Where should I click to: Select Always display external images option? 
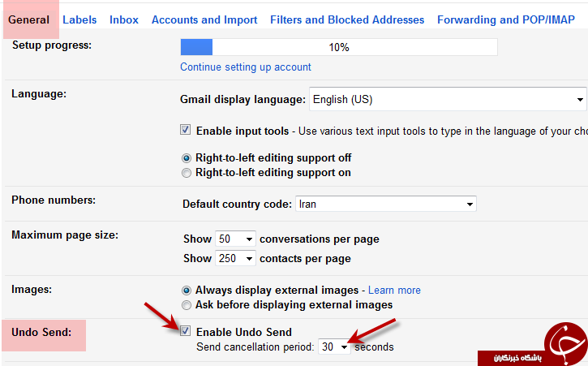[x=186, y=291]
